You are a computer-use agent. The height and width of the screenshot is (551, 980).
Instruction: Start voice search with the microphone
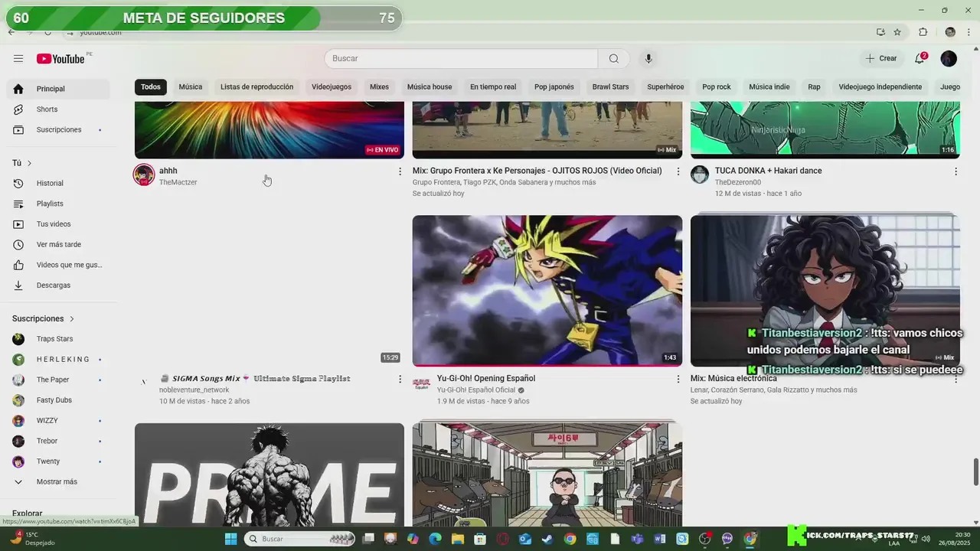pyautogui.click(x=648, y=59)
